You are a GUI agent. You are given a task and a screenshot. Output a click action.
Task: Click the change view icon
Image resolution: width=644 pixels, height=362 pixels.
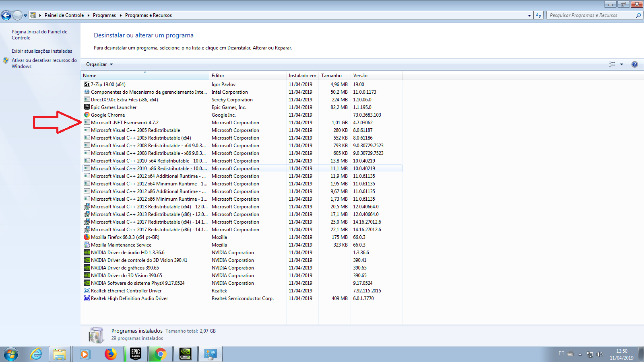tap(612, 64)
